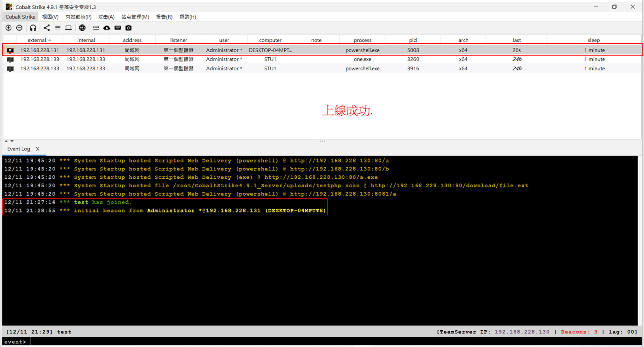Open the 站点管理(M) menu
644x347 pixels.
coord(135,17)
